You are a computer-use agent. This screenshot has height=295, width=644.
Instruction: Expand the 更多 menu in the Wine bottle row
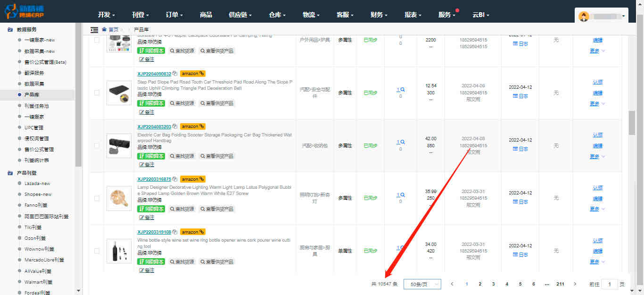(597, 262)
